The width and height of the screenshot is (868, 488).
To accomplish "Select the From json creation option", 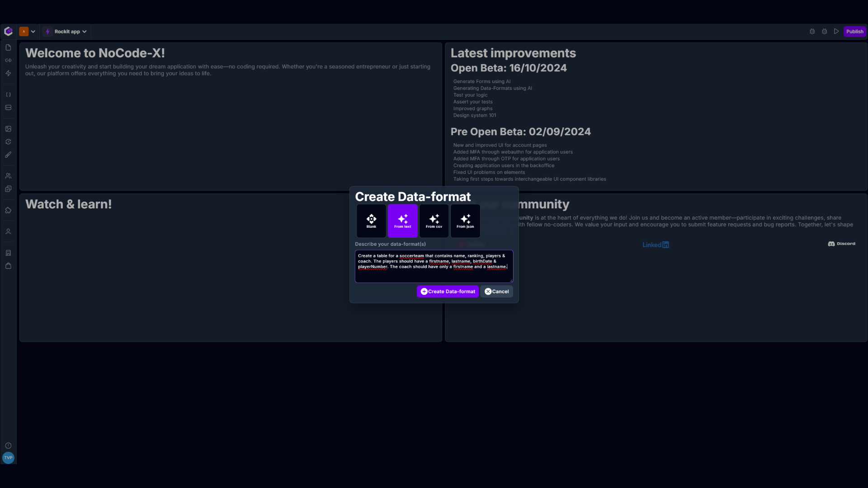I will pyautogui.click(x=465, y=221).
